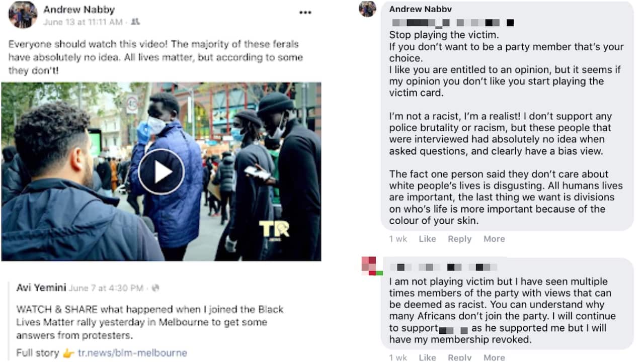Reply to the second commenter's comment

(x=459, y=357)
